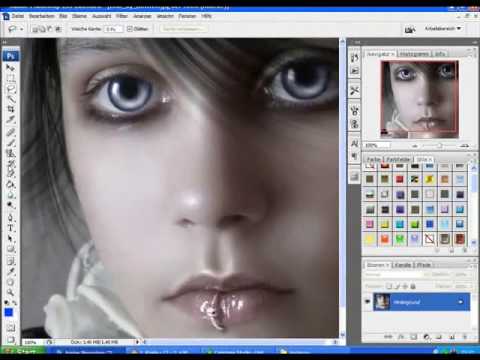Open the Bearbeiten menu

(x=41, y=16)
